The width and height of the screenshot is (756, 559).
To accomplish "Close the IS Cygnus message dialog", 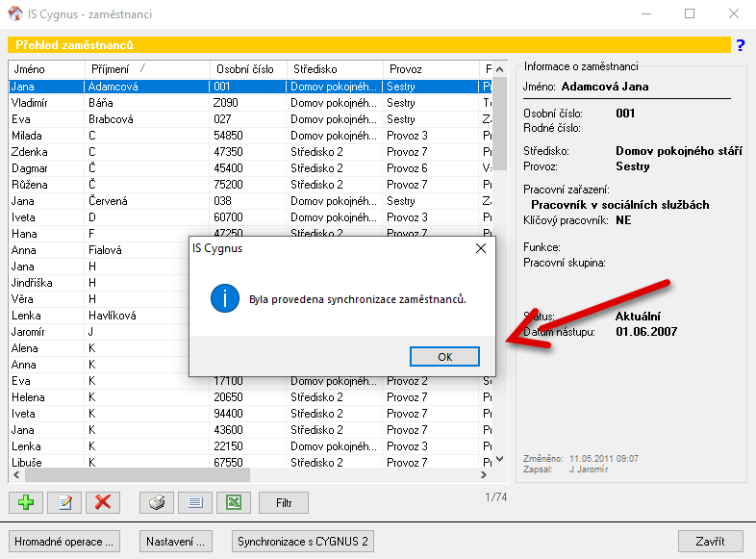I will (x=481, y=248).
